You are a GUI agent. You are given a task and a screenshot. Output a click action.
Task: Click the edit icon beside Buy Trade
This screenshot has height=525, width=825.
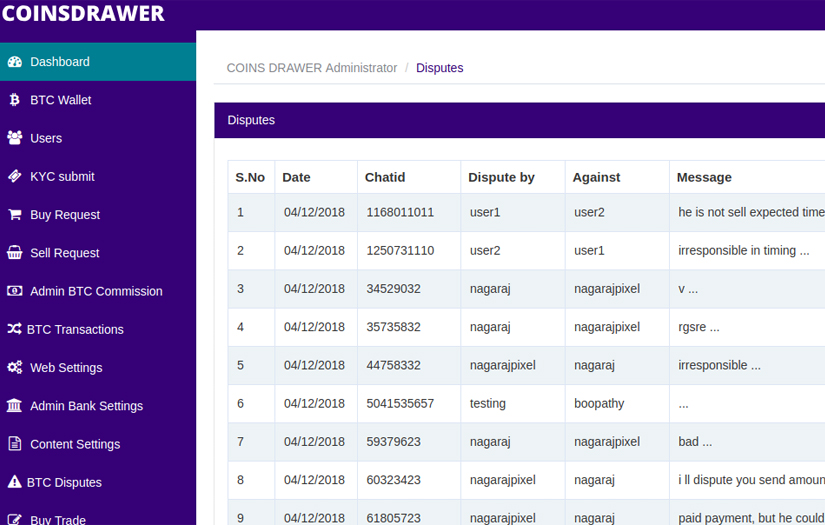click(x=15, y=519)
